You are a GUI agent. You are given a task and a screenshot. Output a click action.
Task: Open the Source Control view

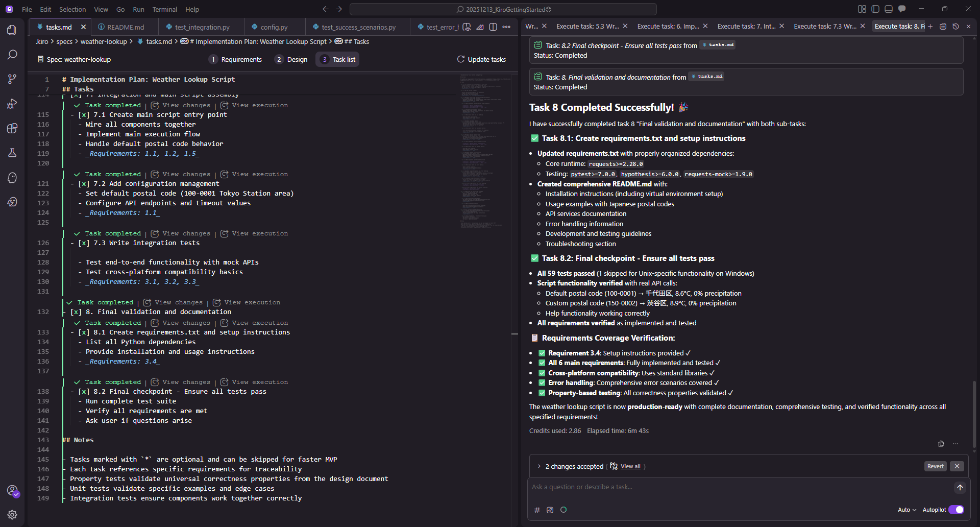[x=12, y=79]
